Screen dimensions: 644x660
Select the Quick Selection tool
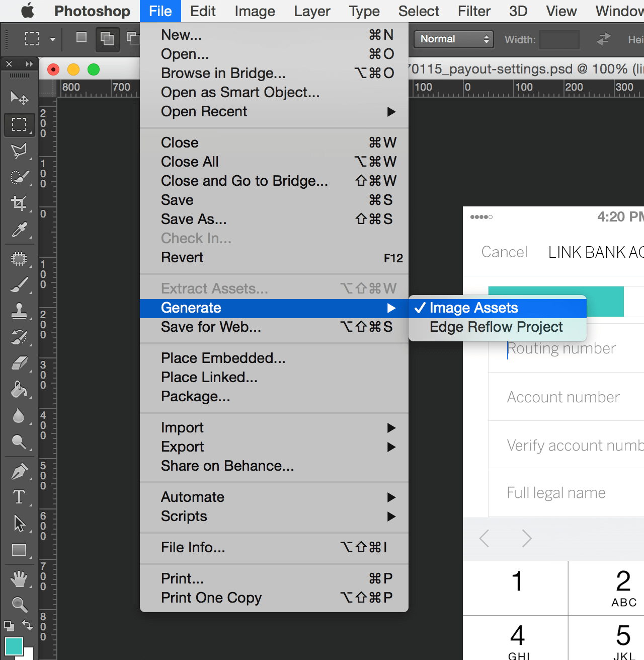pos(19,177)
